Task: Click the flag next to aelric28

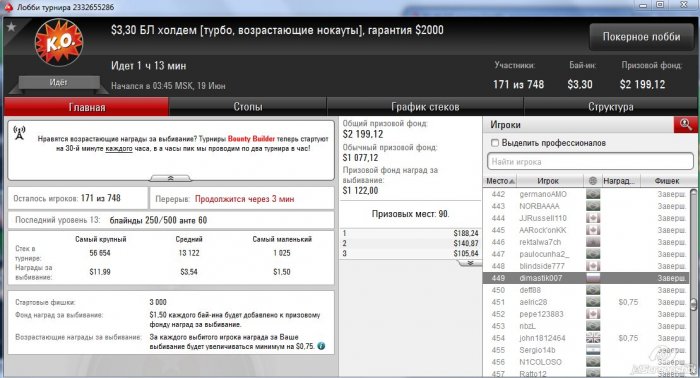Action: point(593,302)
